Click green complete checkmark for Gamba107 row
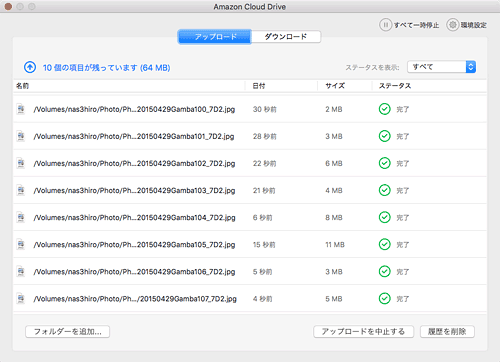Image resolution: width=500 pixels, height=362 pixels. pyautogui.click(x=384, y=298)
